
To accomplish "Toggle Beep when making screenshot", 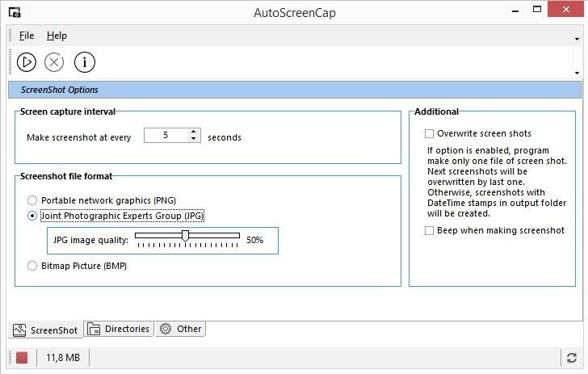I will click(430, 230).
